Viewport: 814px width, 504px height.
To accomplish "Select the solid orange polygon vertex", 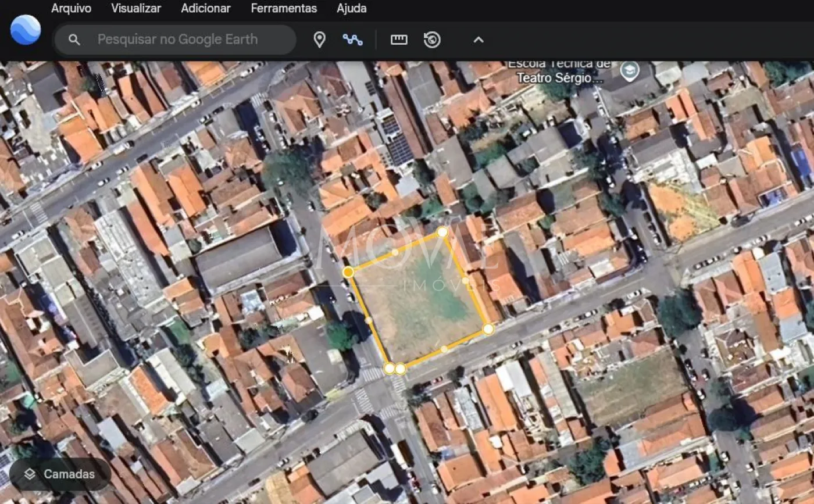I will (348, 272).
